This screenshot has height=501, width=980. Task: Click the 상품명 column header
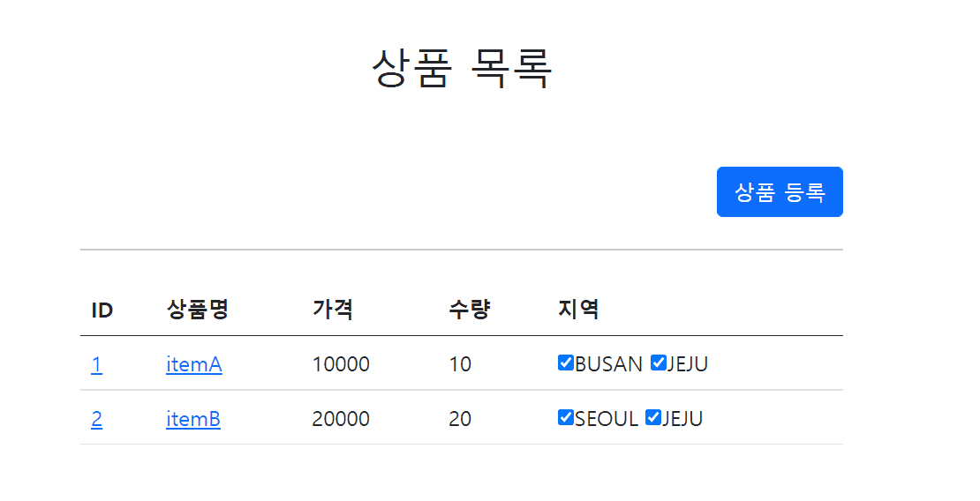pos(198,310)
